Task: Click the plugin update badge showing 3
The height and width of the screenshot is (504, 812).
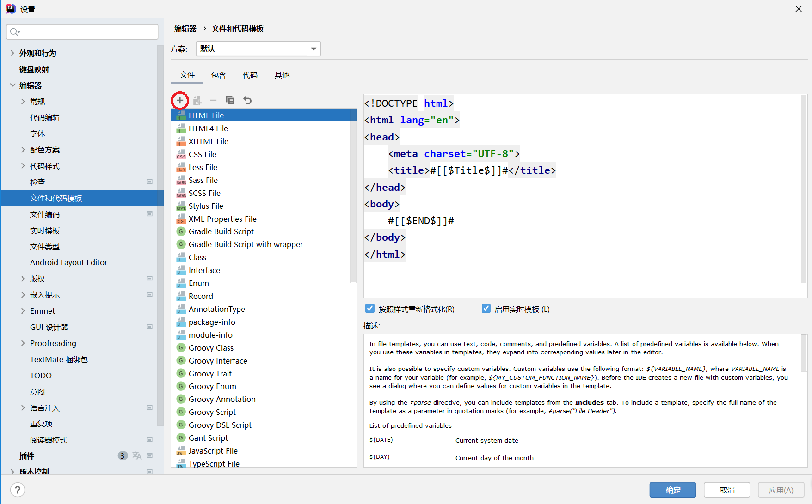Action: (x=122, y=455)
